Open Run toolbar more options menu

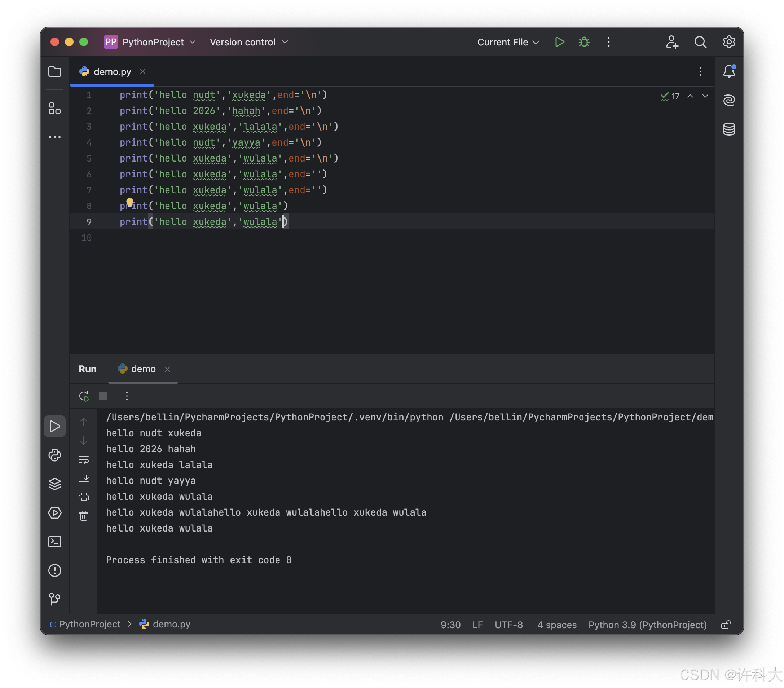(x=127, y=396)
